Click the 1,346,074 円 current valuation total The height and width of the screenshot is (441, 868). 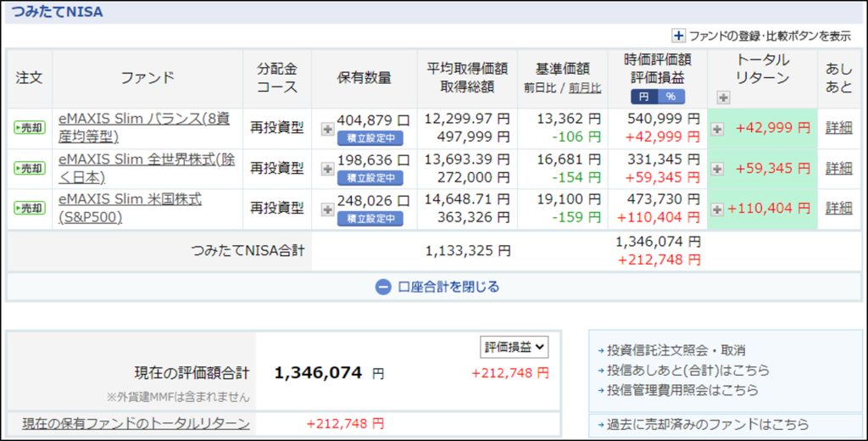point(329,373)
